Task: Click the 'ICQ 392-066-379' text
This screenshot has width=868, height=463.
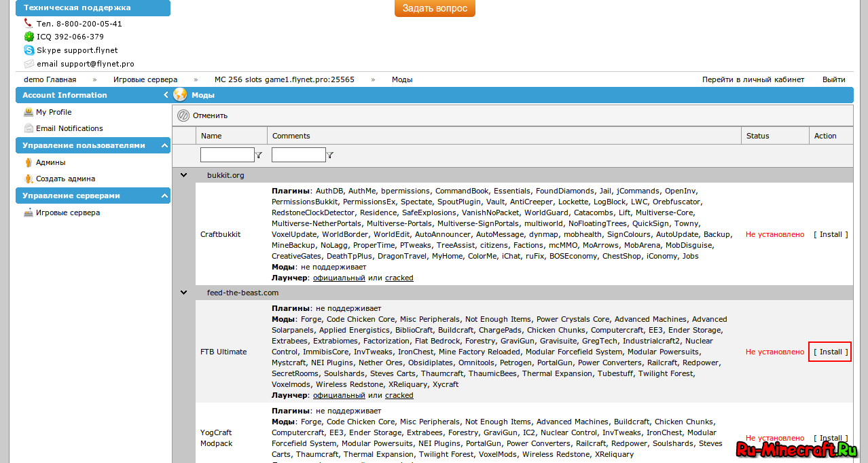Action: pos(71,37)
